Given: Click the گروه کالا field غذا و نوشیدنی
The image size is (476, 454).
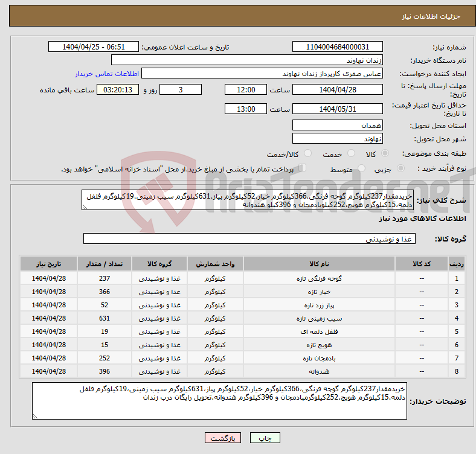Looking at the screenshot, I should (x=249, y=238).
